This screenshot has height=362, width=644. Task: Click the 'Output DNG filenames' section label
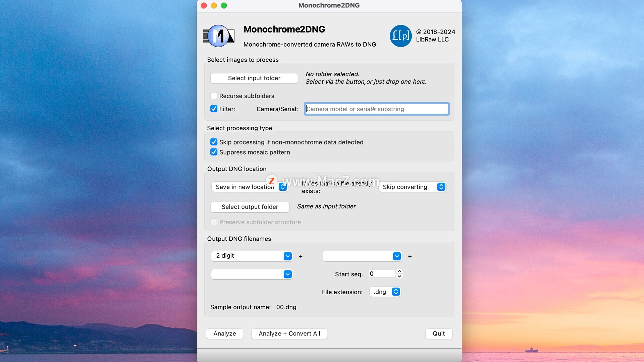click(239, 239)
